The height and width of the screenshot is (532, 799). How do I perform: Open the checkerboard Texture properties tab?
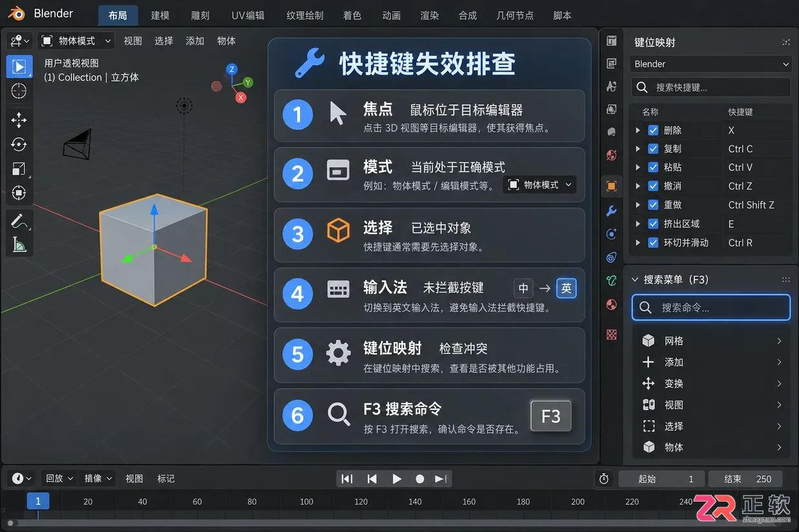612,334
